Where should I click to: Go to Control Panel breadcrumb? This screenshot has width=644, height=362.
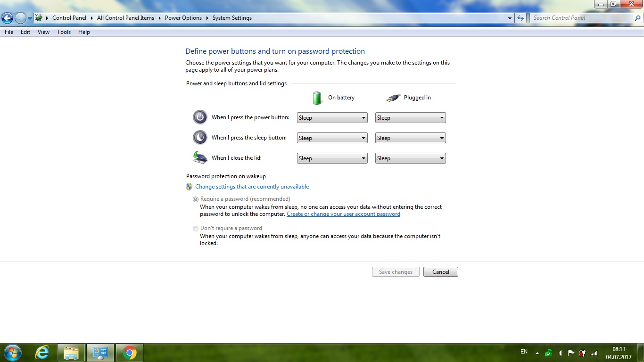[69, 18]
